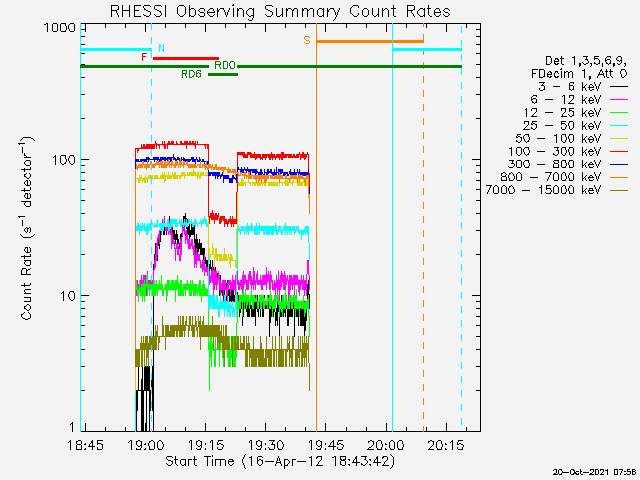The height and width of the screenshot is (480, 640).
Task: Select the '7000 - 15000 keV' legend label
Action: pyautogui.click(x=543, y=190)
